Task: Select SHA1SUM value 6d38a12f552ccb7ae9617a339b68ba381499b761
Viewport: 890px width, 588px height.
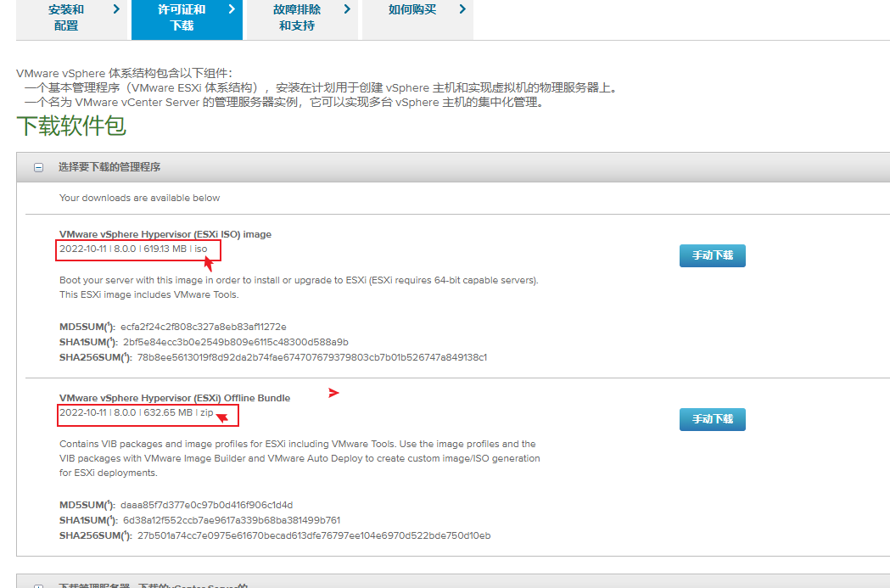Action: (x=232, y=520)
